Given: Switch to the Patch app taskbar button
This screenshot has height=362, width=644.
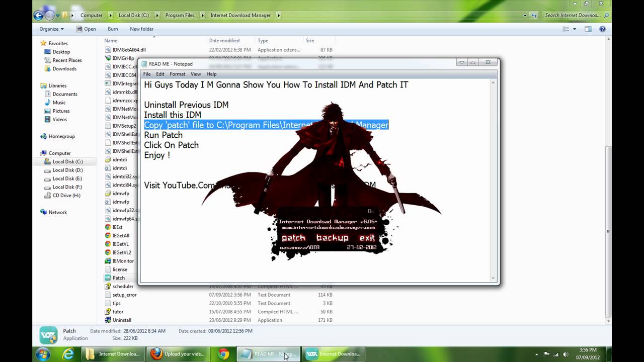Looking at the screenshot, I should click(x=334, y=354).
